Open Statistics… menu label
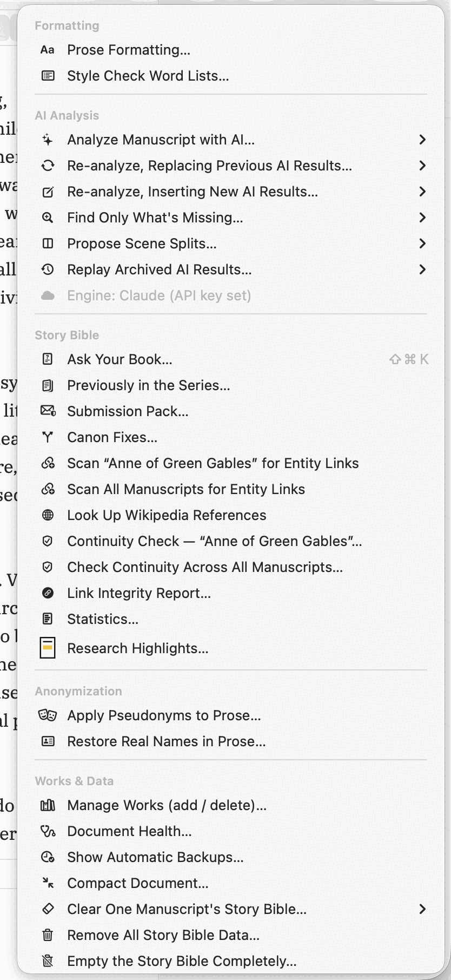This screenshot has width=451, height=980. click(x=103, y=619)
